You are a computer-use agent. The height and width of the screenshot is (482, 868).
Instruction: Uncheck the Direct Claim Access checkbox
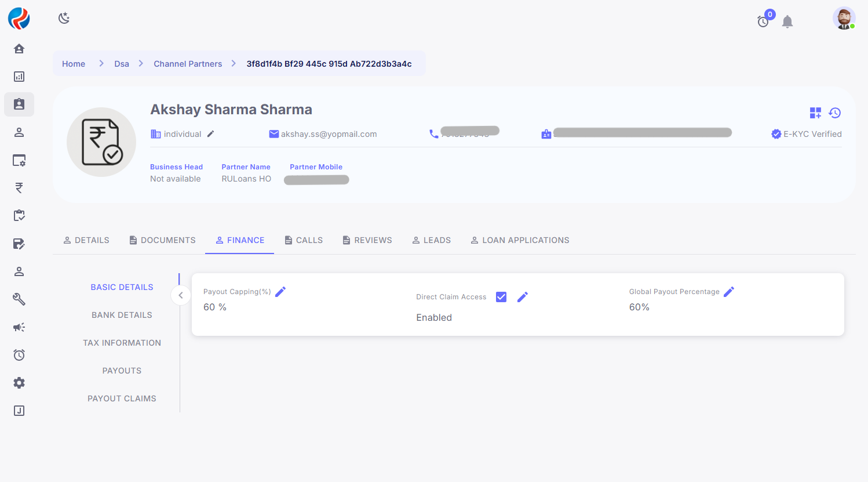501,297
